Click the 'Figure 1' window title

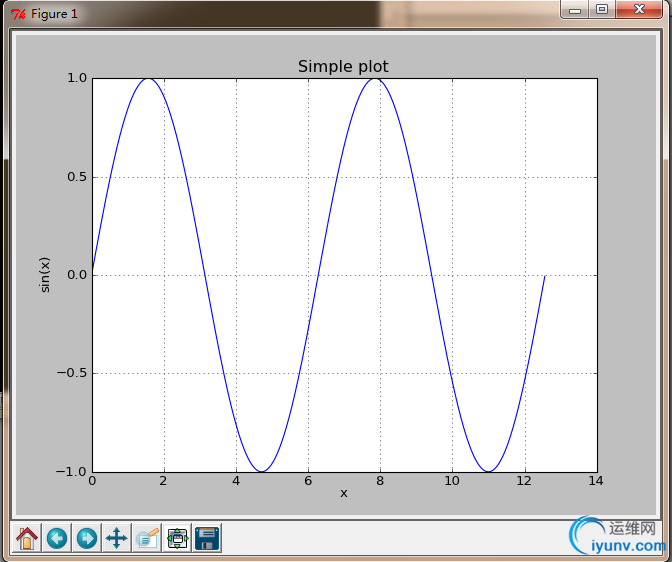[x=54, y=14]
